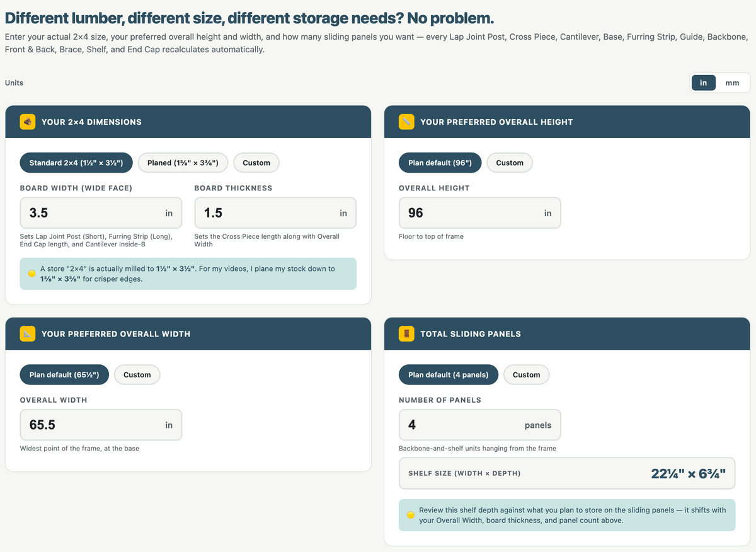Pick Plan default (96") height option
This screenshot has width=756, height=552.
[440, 163]
